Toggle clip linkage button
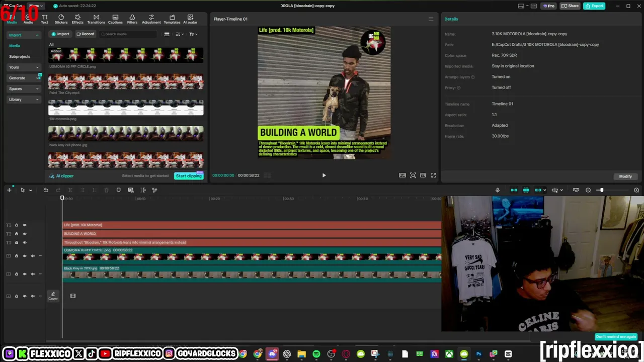Screen dimensions: 644x362 coord(538,190)
